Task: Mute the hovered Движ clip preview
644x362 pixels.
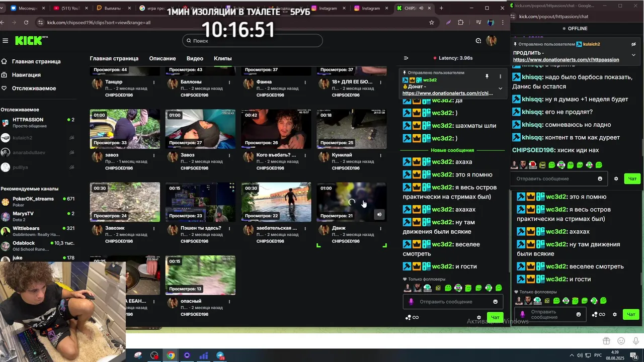Action: pos(379,214)
